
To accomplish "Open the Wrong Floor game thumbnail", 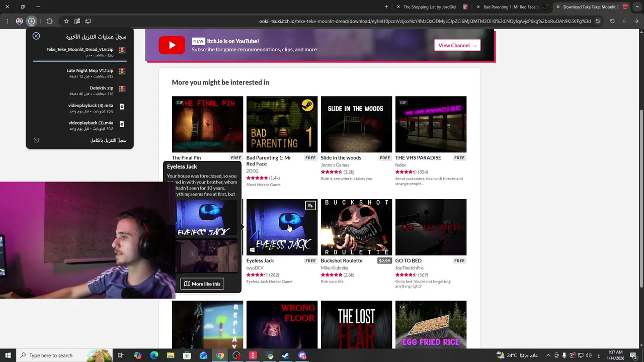I will 282,325.
